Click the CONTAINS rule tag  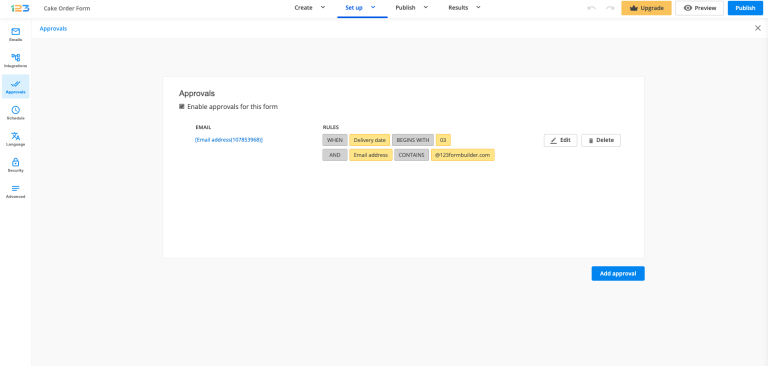tap(411, 155)
